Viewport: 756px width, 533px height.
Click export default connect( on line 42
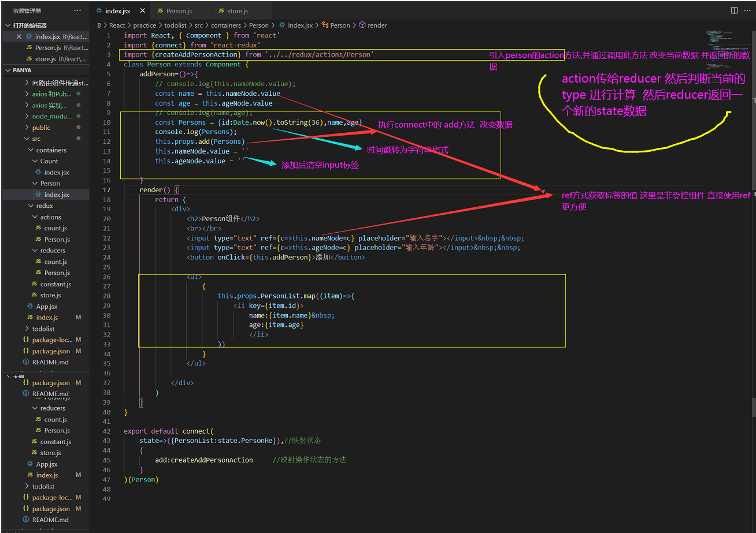169,431
